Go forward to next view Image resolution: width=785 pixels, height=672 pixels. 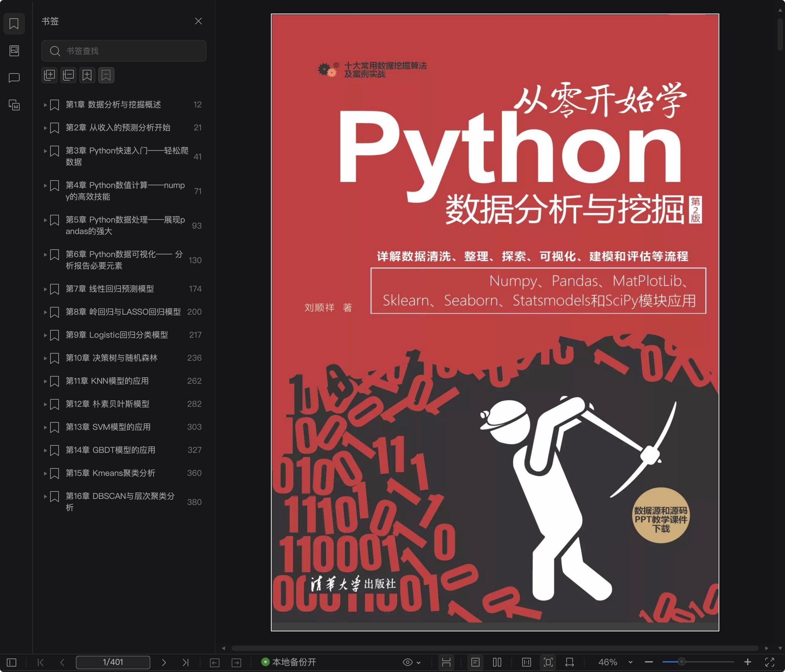pos(236,663)
